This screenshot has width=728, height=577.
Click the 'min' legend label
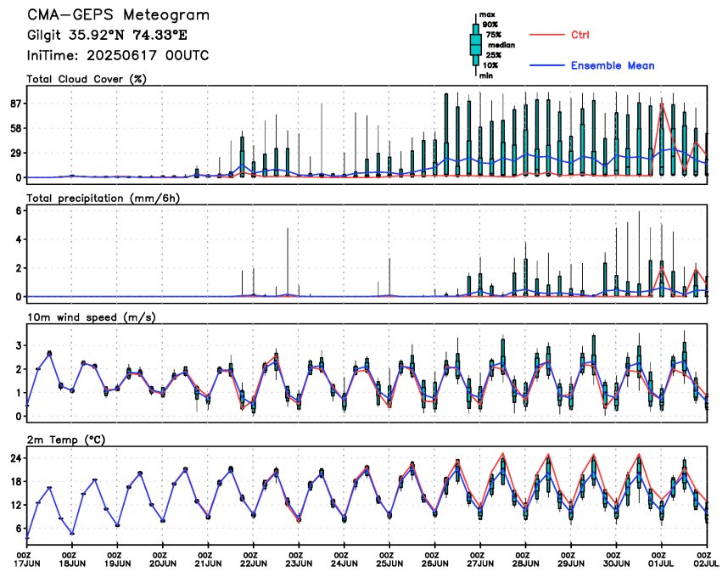click(x=486, y=76)
